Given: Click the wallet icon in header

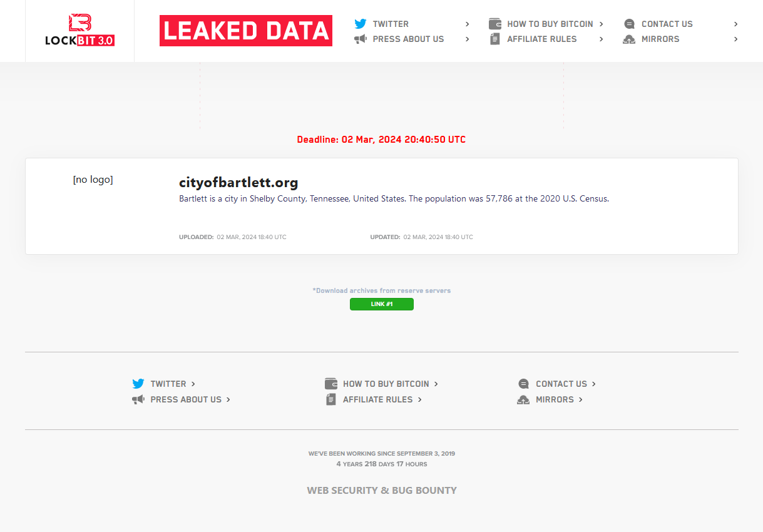Looking at the screenshot, I should coord(495,24).
